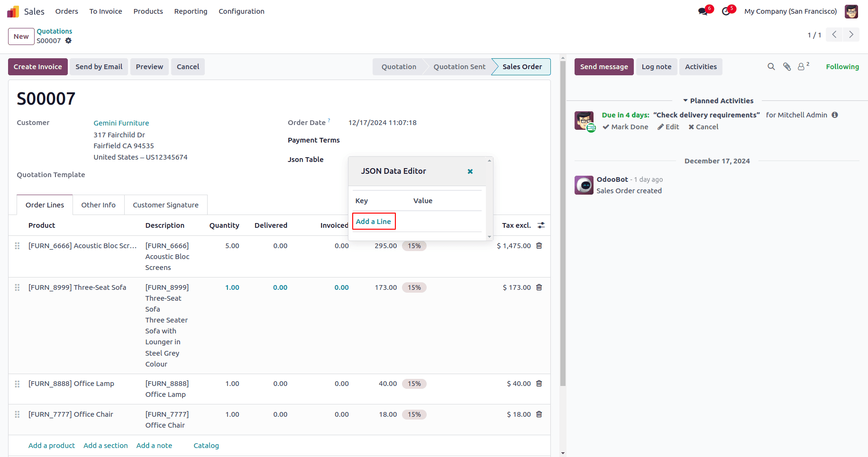Image resolution: width=868 pixels, height=457 pixels.
Task: Click the gear icon beside S00007
Action: point(68,41)
